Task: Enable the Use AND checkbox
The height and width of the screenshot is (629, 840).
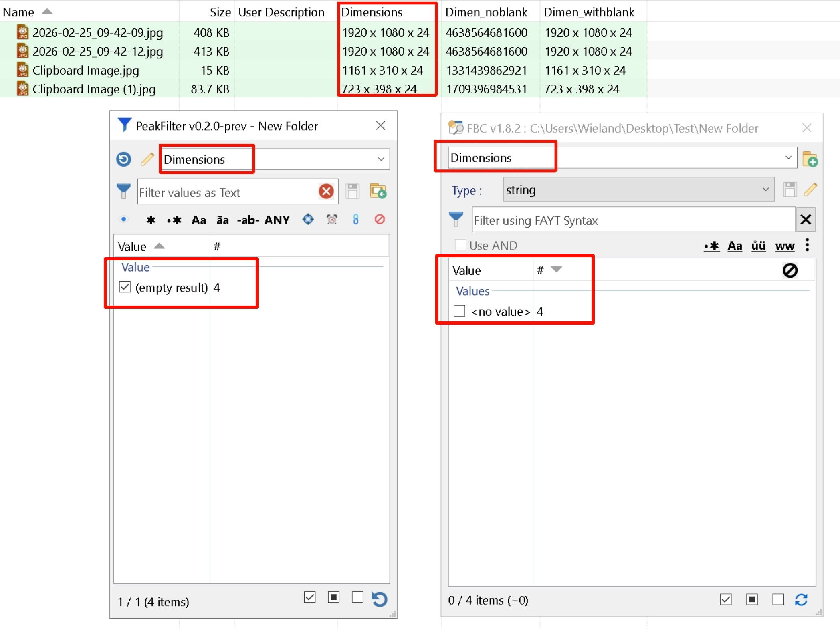Action: tap(460, 245)
